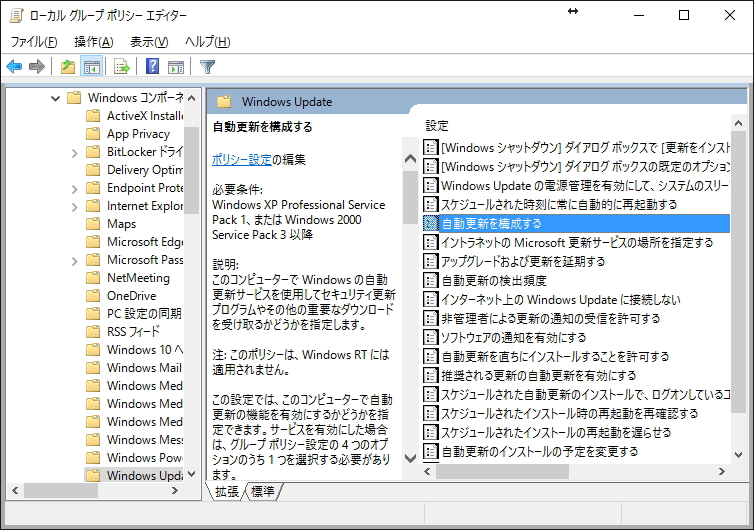This screenshot has height=530, width=754.
Task: Select the Microsoft Edge folder
Action: tap(145, 241)
